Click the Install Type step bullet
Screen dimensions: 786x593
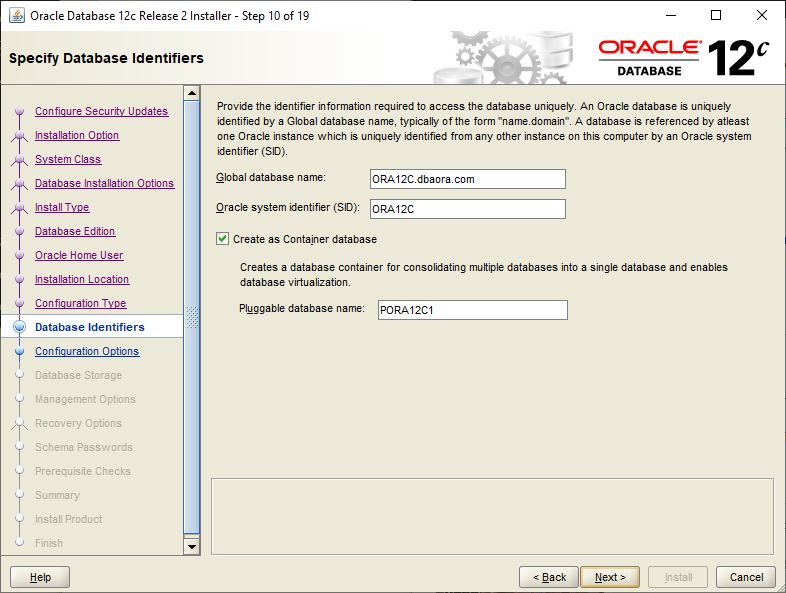tap(20, 207)
